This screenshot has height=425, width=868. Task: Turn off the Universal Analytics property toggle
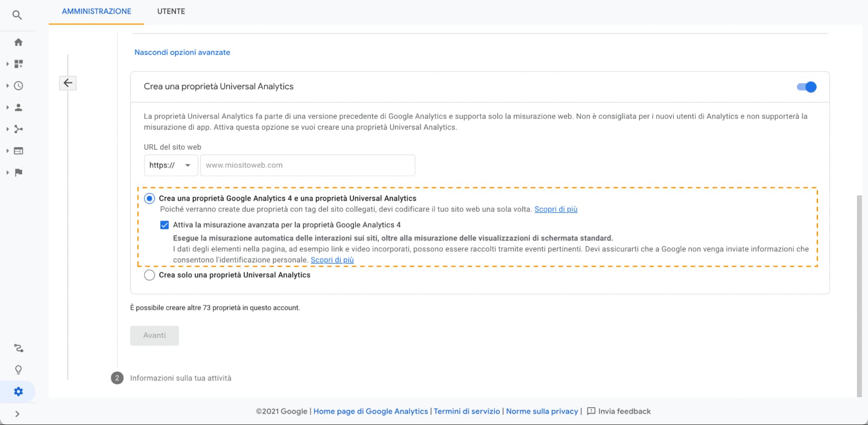point(806,87)
